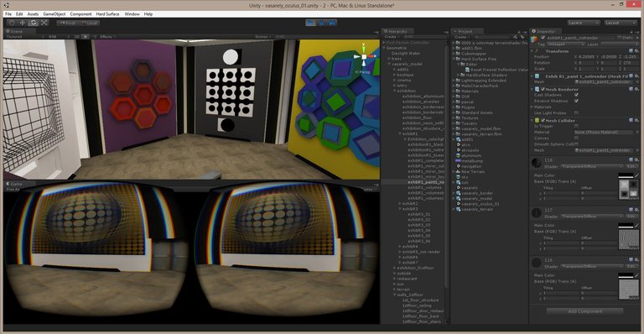Image resolution: width=644 pixels, height=334 pixels.
Task: Open the Hierarchy Create dropdown
Action: tap(392, 37)
